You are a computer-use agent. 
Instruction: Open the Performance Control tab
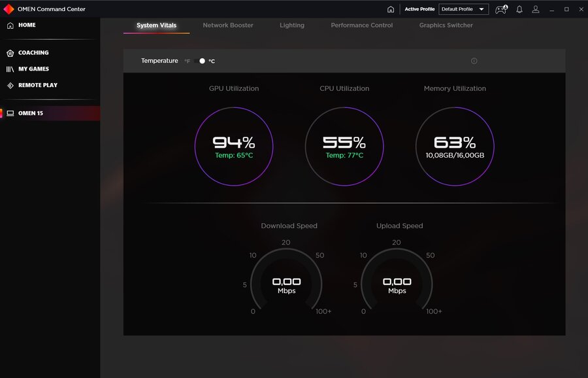361,25
